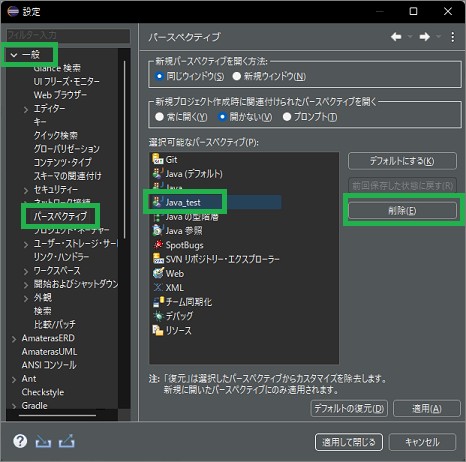466x462 pixels.
Task: Open help with the question mark icon
Action: click(x=20, y=441)
